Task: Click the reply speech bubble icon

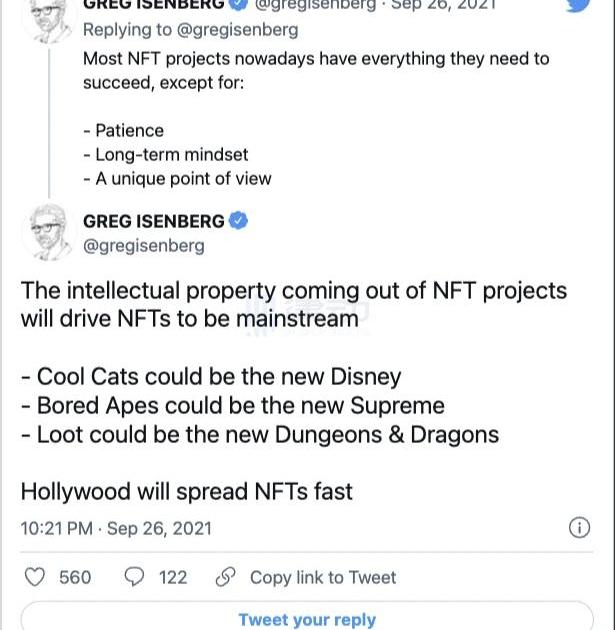Action: (134, 577)
